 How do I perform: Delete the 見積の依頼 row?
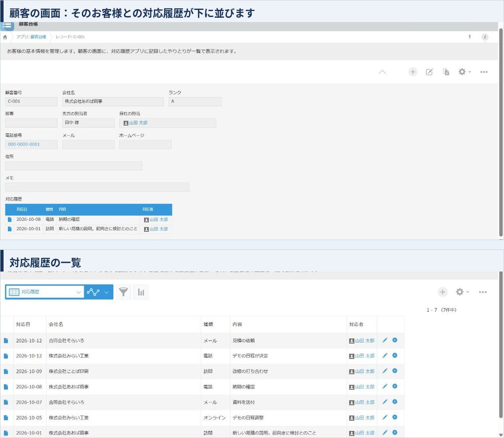tap(395, 340)
